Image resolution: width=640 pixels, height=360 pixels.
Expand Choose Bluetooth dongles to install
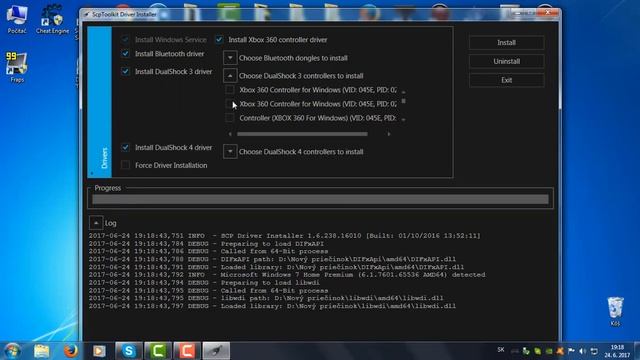point(230,58)
